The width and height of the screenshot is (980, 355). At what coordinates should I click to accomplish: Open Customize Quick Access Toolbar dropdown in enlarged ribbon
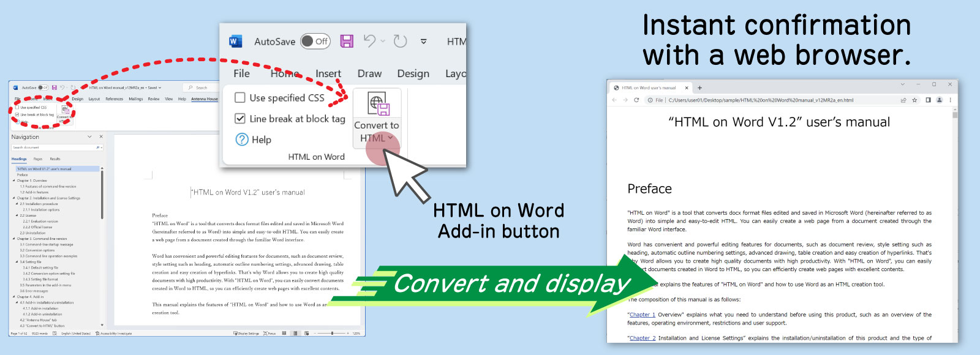(423, 42)
